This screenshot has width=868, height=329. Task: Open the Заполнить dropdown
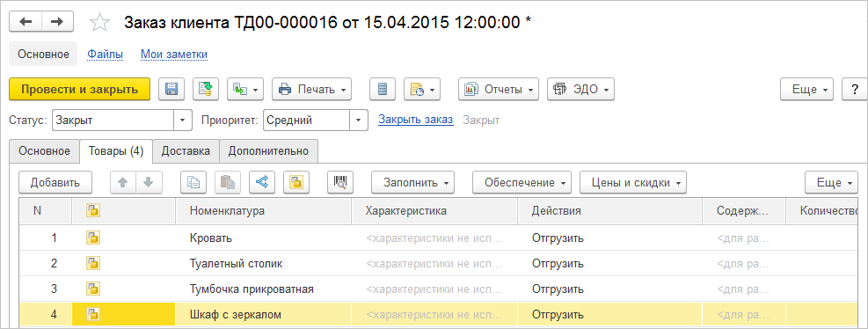click(x=412, y=182)
